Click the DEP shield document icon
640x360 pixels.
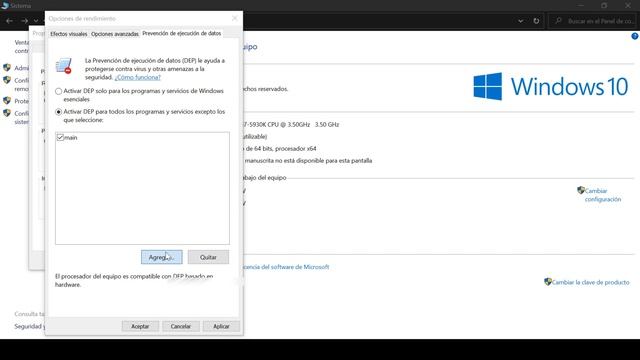[64, 66]
